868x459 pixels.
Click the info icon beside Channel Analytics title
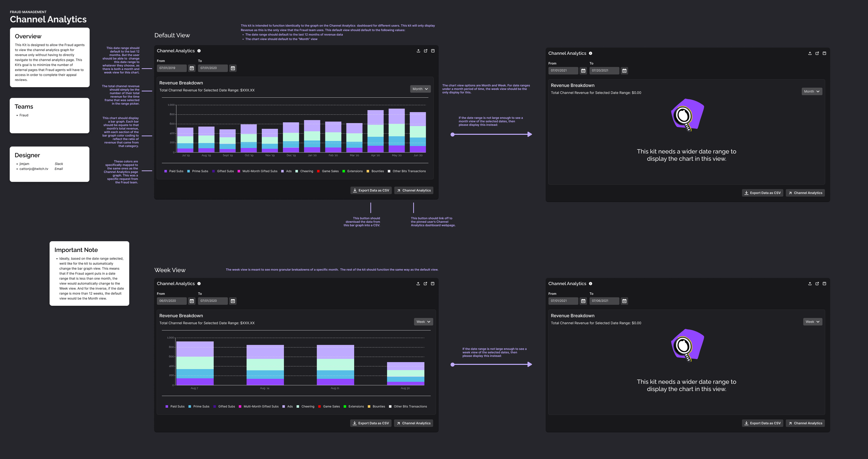point(199,51)
